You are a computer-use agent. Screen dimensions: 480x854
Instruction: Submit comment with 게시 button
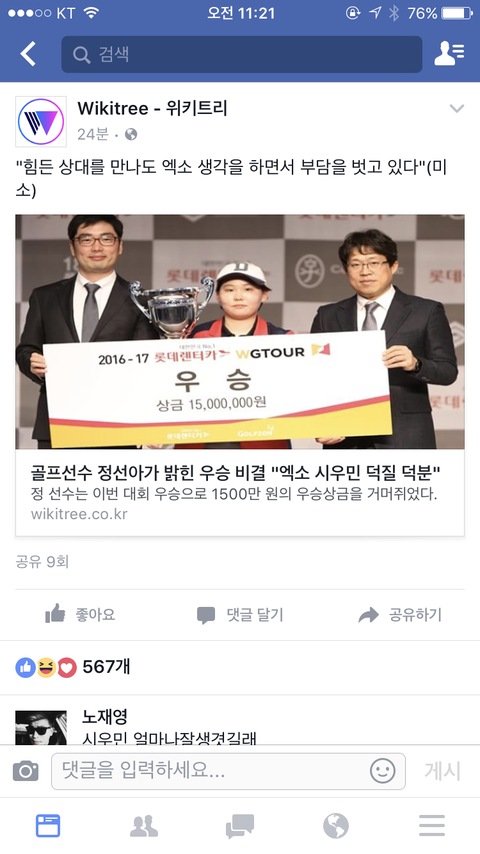coord(442,771)
